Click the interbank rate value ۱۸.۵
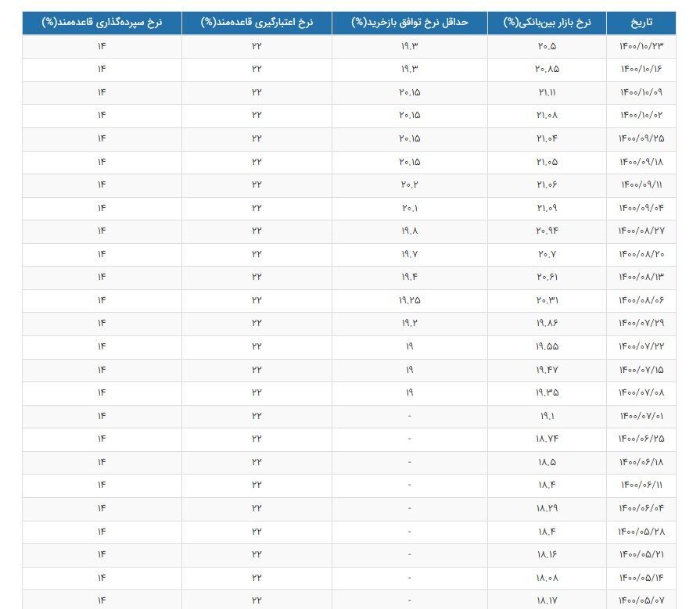The height and width of the screenshot is (609, 700). pos(547,462)
